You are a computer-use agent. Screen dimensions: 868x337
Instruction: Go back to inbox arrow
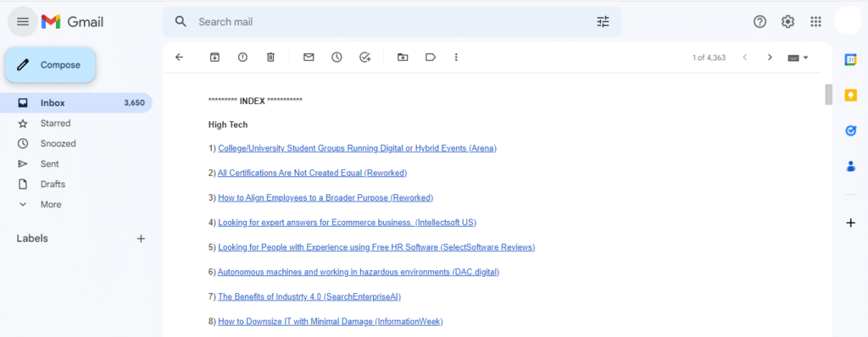tap(179, 57)
